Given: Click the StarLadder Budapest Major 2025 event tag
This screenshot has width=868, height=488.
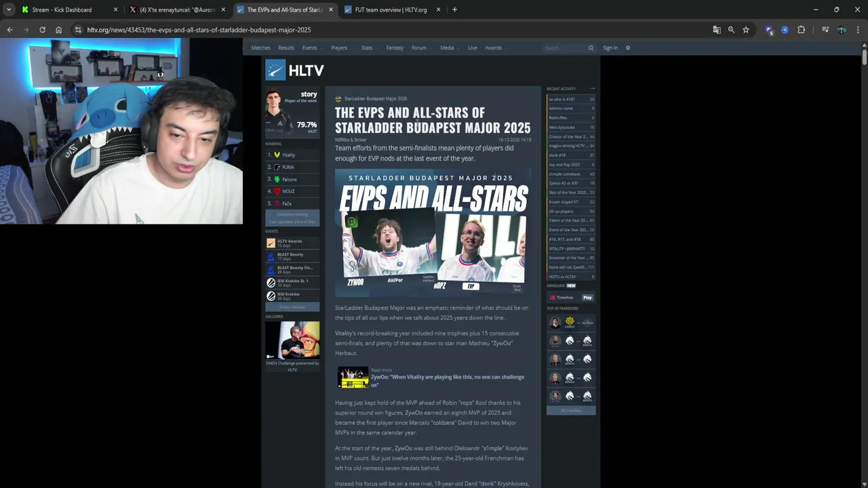Looking at the screenshot, I should point(371,99).
